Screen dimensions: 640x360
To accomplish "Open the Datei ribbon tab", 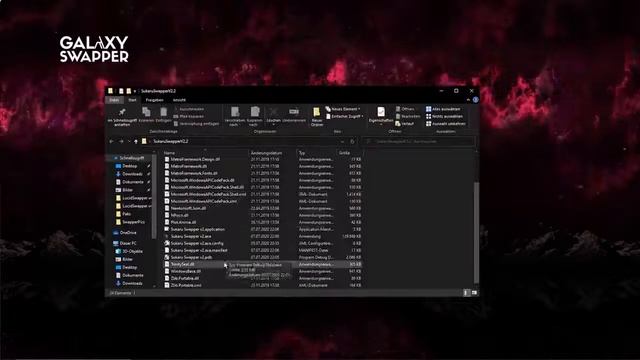I will point(114,100).
